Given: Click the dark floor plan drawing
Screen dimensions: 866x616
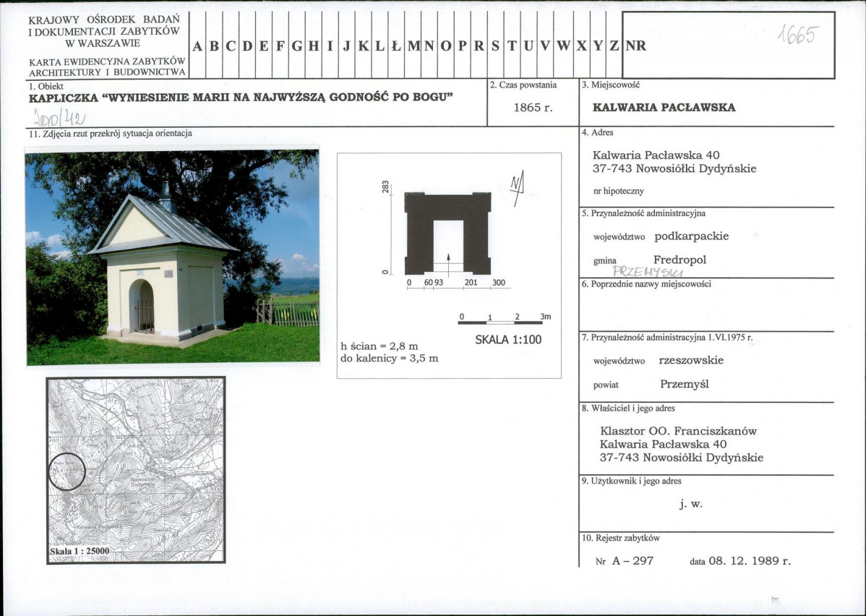Looking at the screenshot, I should (x=447, y=233).
